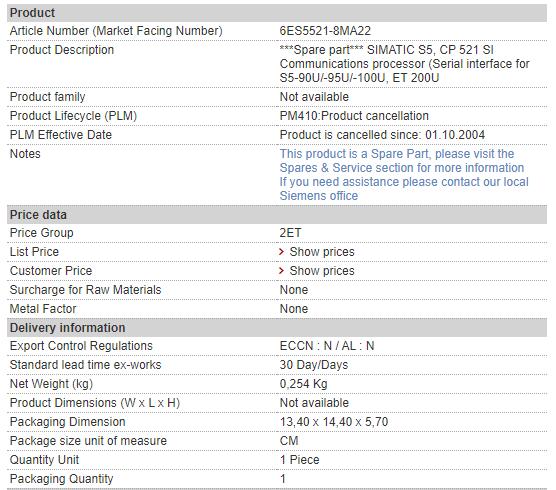Open the List Price 'Show prices' link
The width and height of the screenshot is (556, 490).
coord(322,252)
